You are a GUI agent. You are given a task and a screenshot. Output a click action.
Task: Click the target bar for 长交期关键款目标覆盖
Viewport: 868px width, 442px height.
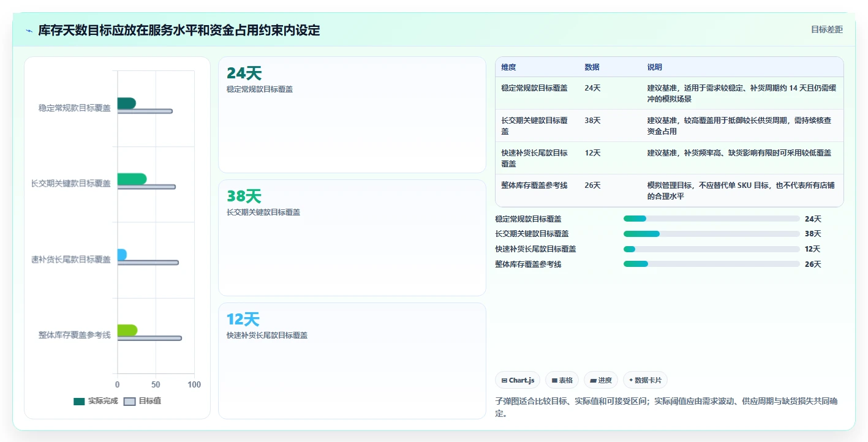tap(146, 187)
